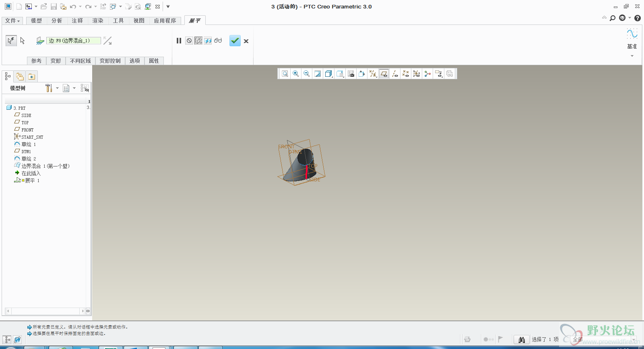This screenshot has height=349, width=644.
Task: Click the Regenerate icon in quick access toolbar
Action: tap(103, 6)
